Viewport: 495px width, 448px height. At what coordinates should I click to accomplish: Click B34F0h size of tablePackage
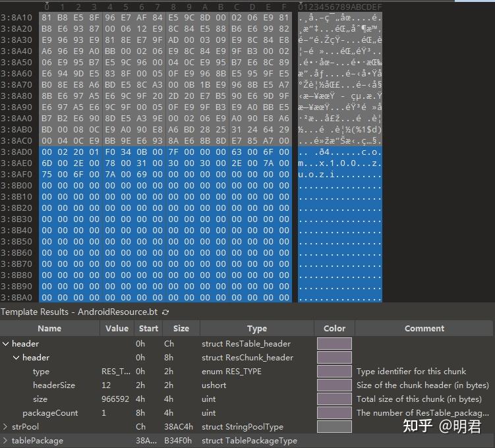(x=178, y=441)
